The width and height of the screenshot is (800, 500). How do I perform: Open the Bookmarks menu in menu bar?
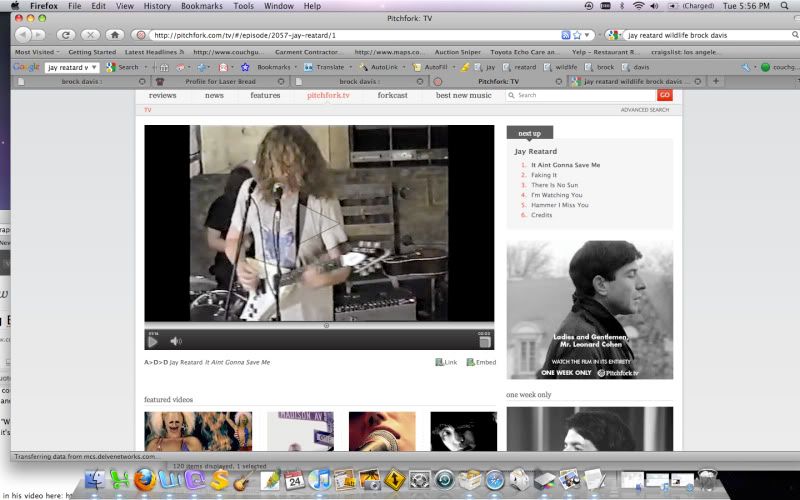tap(202, 6)
